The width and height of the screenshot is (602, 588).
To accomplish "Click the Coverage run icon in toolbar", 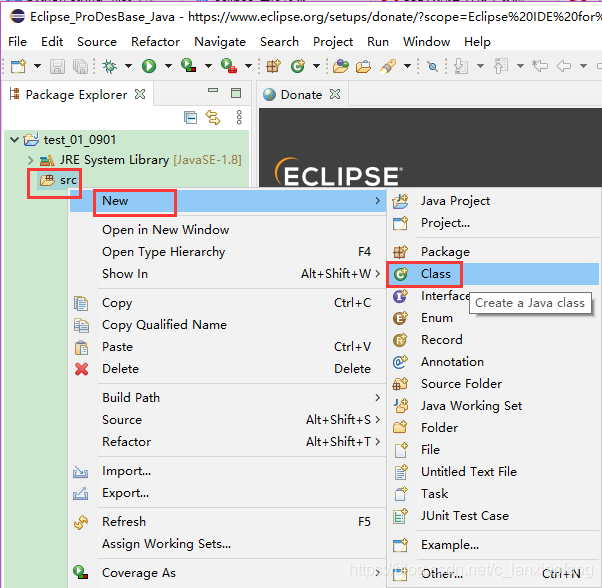I will [189, 66].
